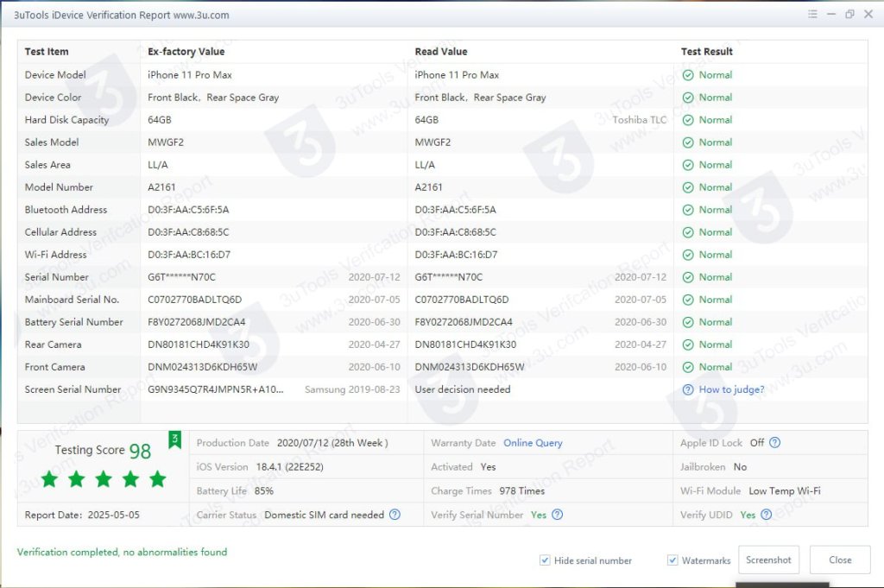Open the help icon beside Verify Serial Number

[x=557, y=515]
